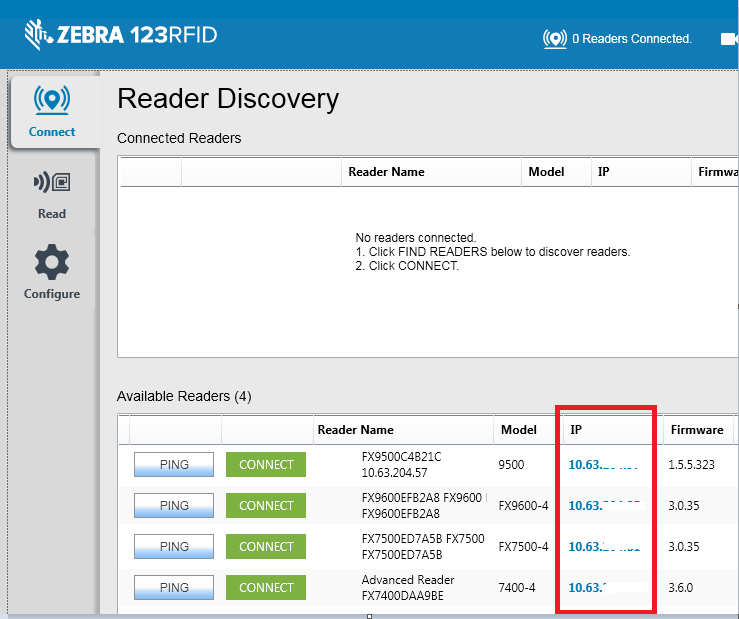Connect to the FX9500C4B21C reader
Screen dimensions: 739x619
tap(266, 465)
